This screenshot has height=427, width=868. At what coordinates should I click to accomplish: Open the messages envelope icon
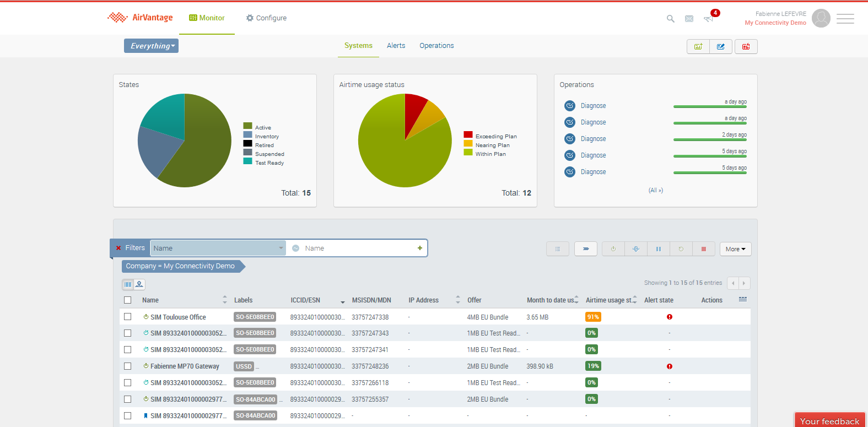[689, 19]
